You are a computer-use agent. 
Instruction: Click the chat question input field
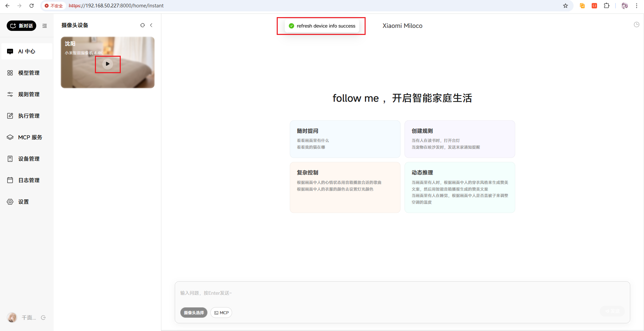402,293
